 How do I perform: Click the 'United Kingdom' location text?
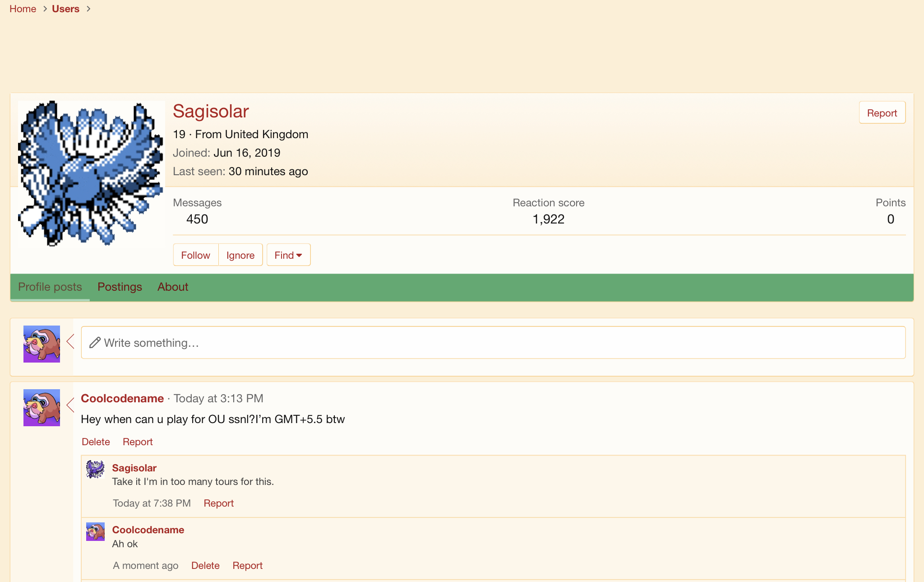[x=266, y=134]
